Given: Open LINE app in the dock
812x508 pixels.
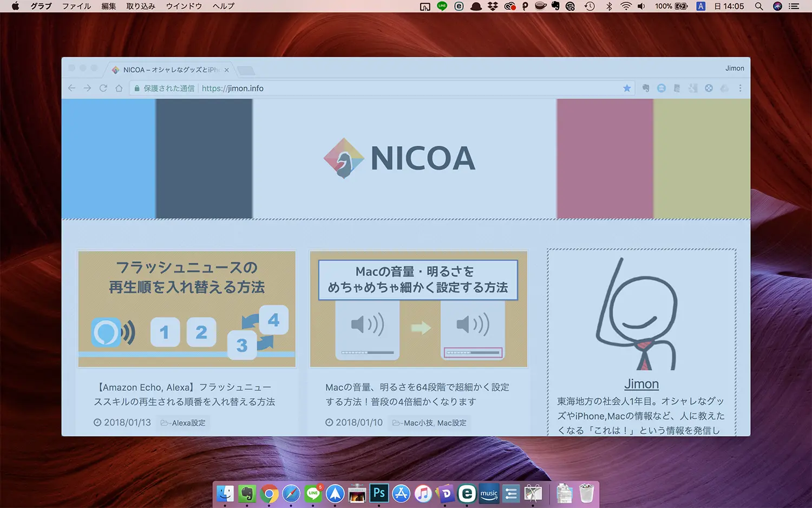Looking at the screenshot, I should pyautogui.click(x=313, y=493).
